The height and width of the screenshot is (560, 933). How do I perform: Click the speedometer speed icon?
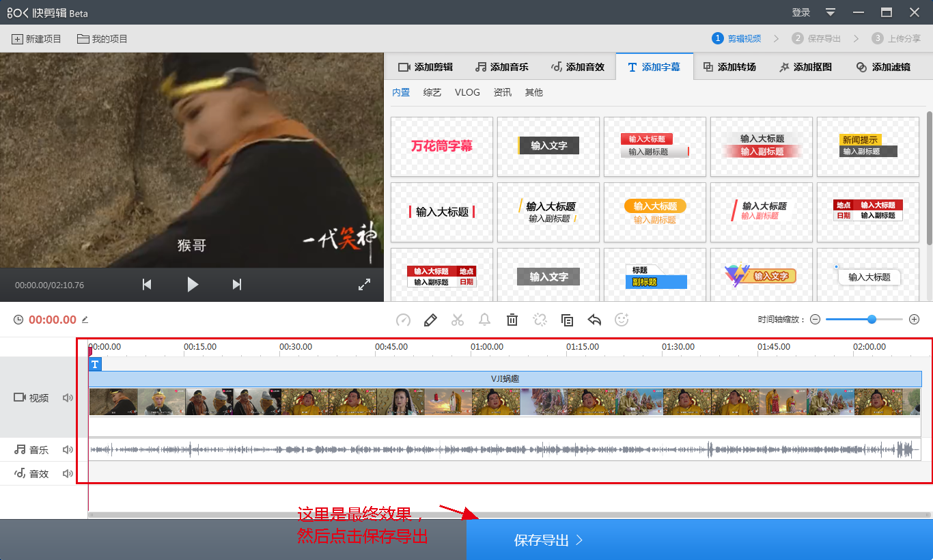(x=403, y=320)
